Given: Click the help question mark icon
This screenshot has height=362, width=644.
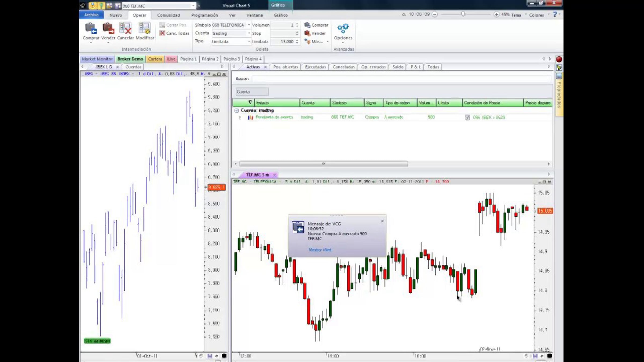Looking at the screenshot, I should 555,14.
